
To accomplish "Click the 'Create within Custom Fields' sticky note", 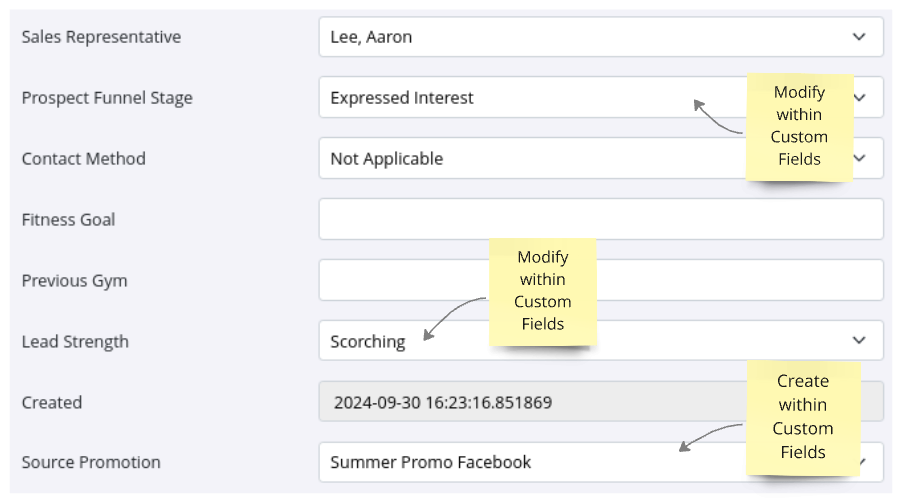I will (x=802, y=417).
